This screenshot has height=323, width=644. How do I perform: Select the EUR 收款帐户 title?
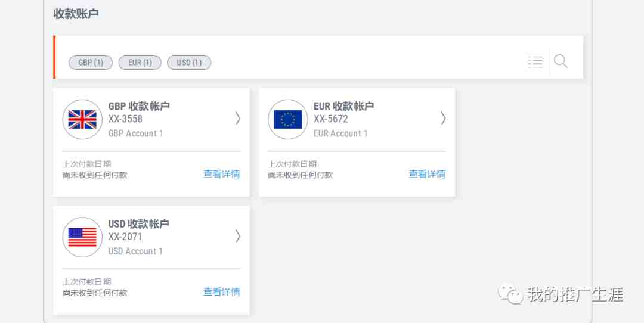(x=344, y=106)
